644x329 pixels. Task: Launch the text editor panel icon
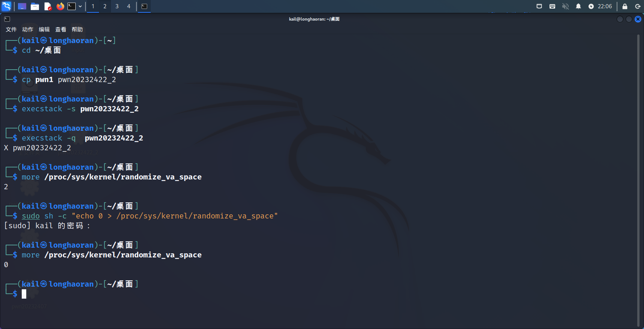pos(48,6)
